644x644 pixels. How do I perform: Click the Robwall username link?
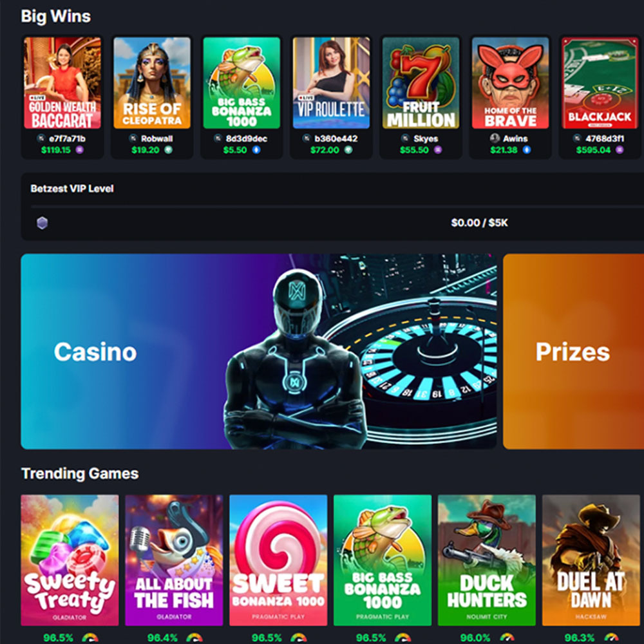(157, 138)
